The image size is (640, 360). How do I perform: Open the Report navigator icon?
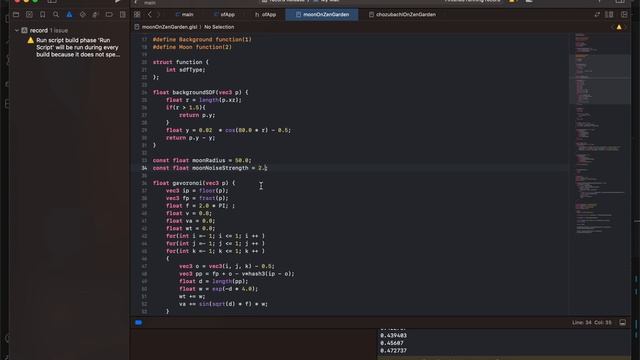tap(122, 15)
